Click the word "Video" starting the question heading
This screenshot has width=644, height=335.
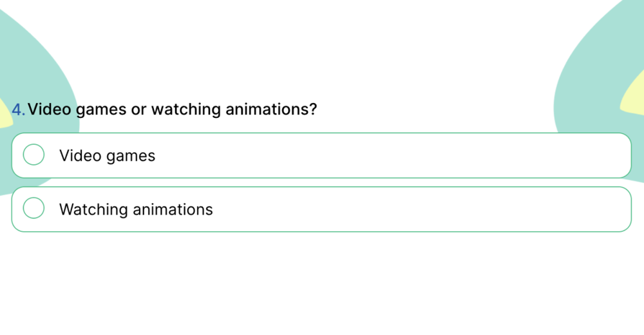(x=50, y=109)
